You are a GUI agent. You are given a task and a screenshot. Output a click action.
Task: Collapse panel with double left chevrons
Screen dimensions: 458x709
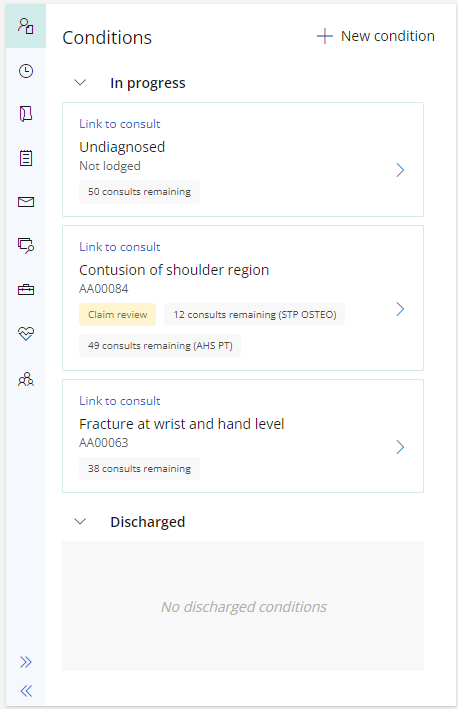26,691
